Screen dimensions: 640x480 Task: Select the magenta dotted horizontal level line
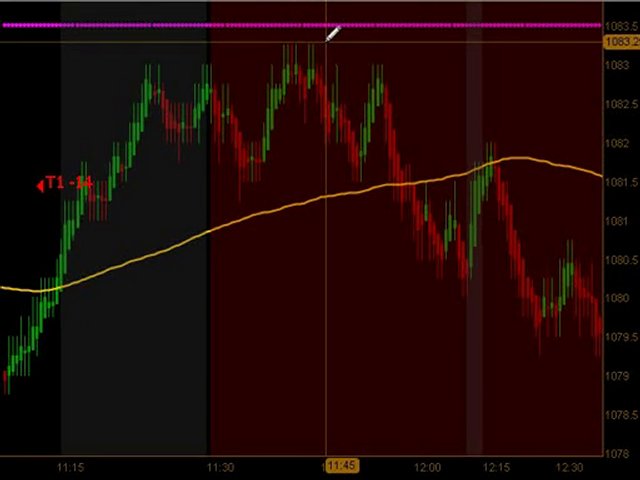point(301,25)
